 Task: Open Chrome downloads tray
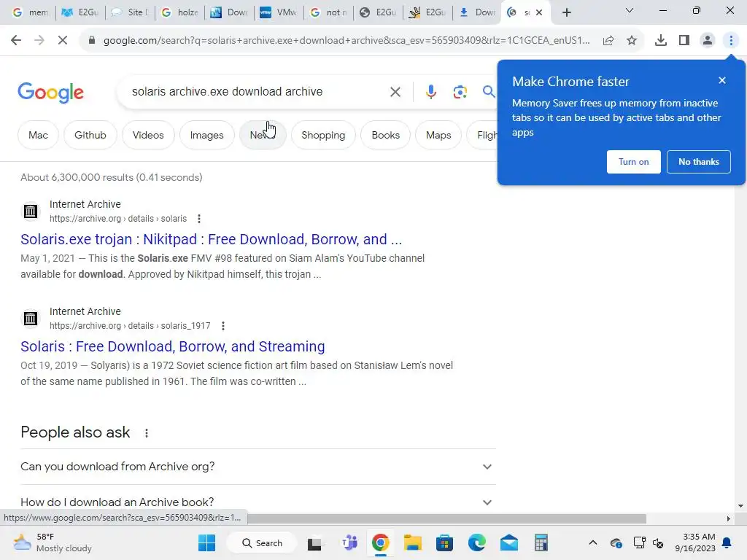click(x=661, y=41)
